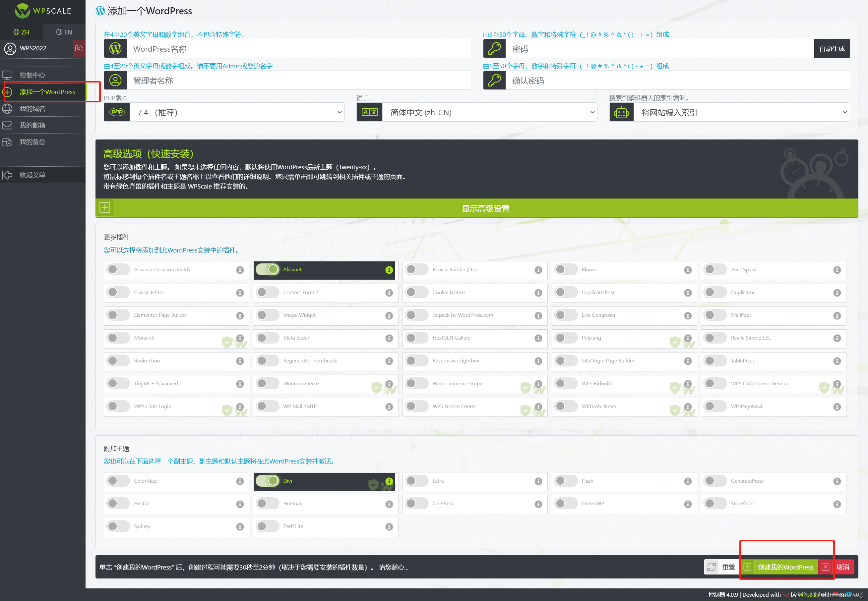This screenshot has height=601, width=868.
Task: Toggle on the Extra theme
Action: (x=417, y=480)
